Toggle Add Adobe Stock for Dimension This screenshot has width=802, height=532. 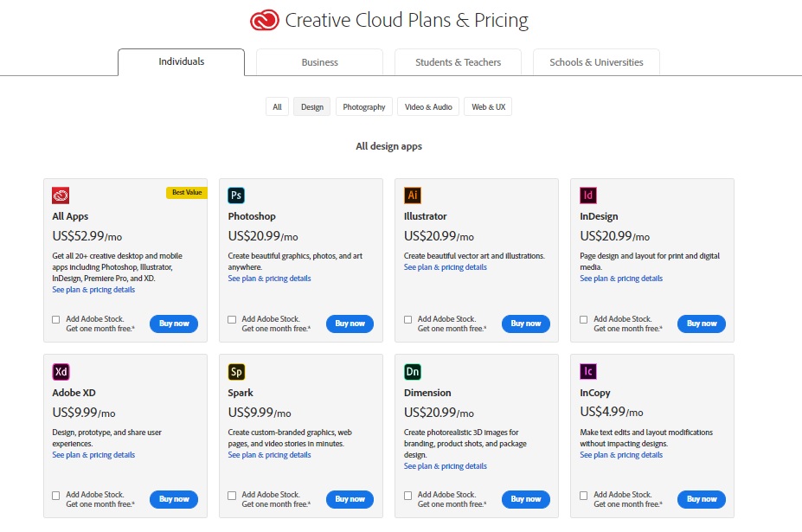[x=408, y=496]
